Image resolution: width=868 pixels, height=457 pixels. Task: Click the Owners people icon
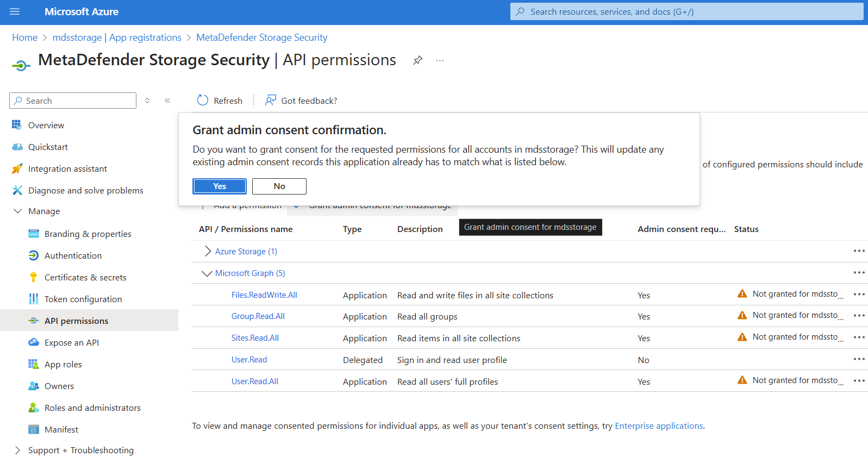click(34, 386)
